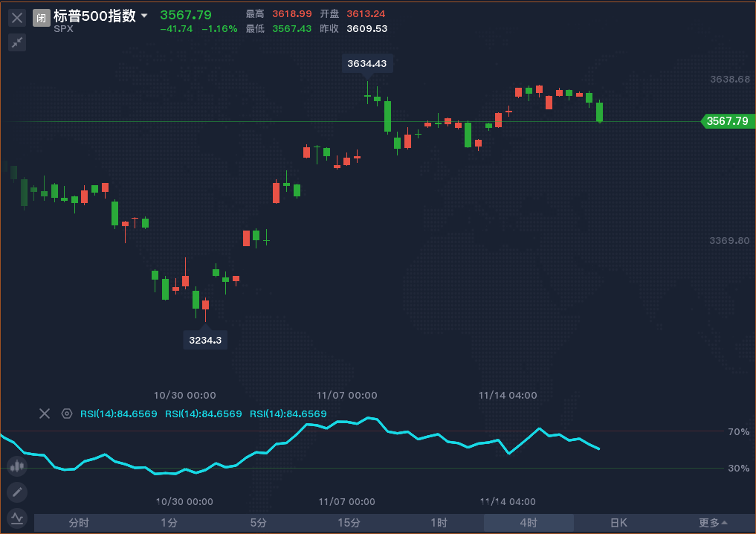Click the 开盘 value 3613.24

366,14
